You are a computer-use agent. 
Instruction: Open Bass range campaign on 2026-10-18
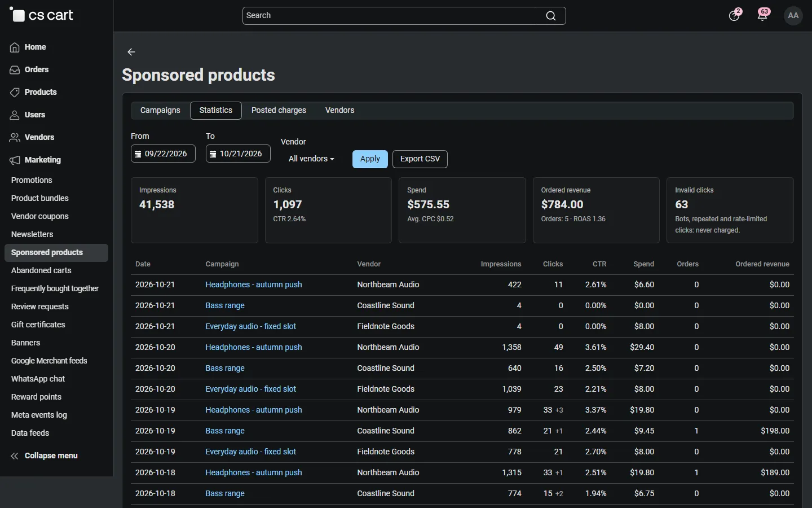tap(225, 493)
